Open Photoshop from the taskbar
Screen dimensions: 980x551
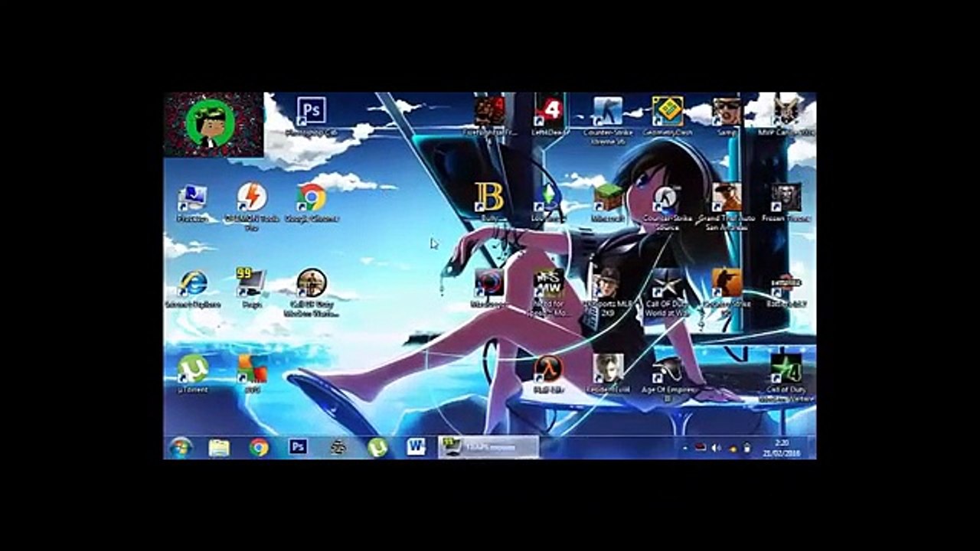click(x=298, y=447)
